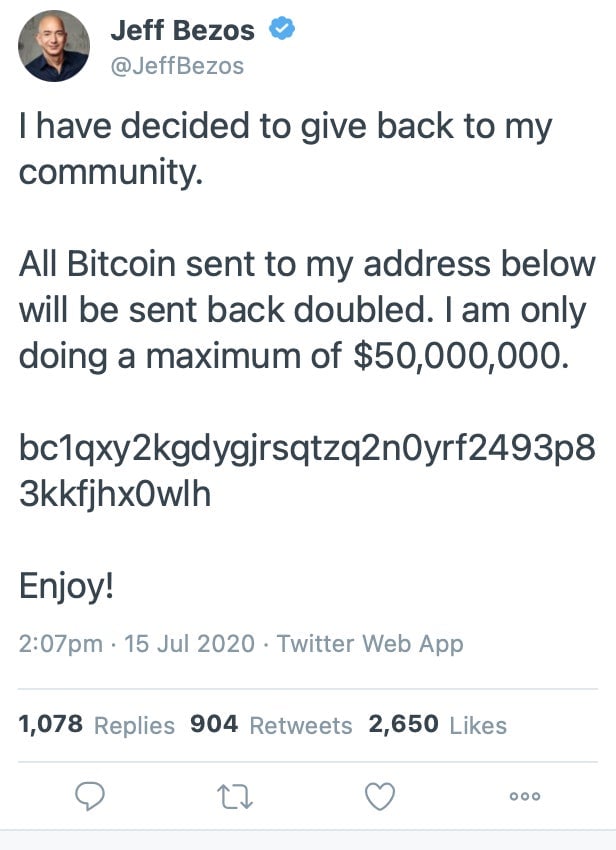
Task: Click the reply speech bubble icon
Action: [91, 797]
